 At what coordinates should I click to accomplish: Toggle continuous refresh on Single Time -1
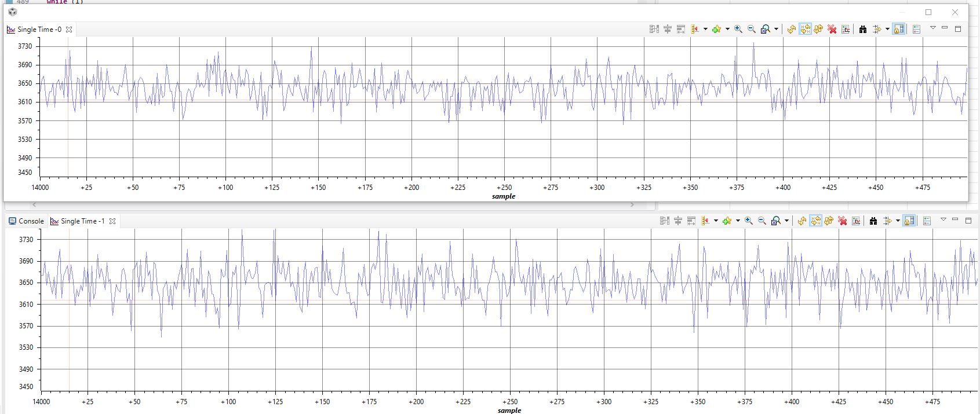coord(815,221)
